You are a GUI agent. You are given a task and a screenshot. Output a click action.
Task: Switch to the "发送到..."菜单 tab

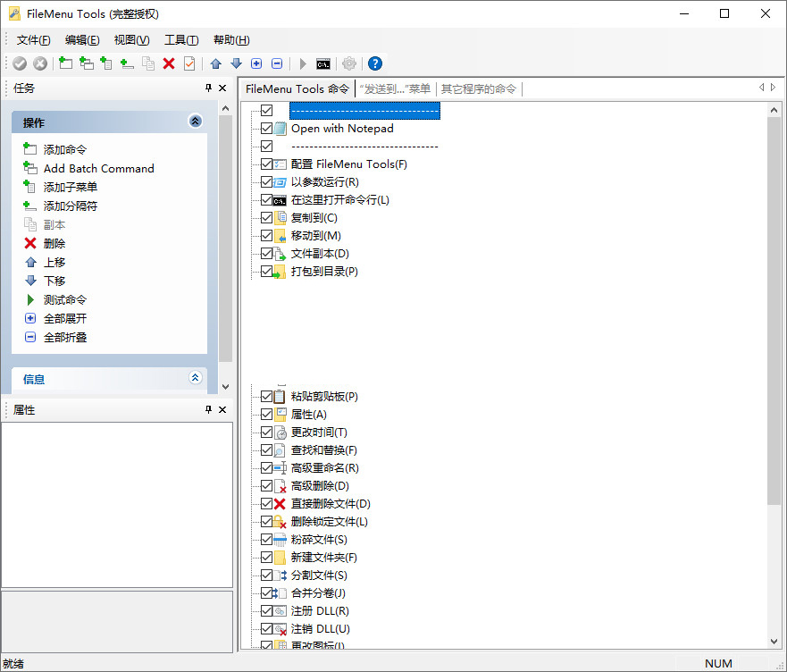click(395, 88)
